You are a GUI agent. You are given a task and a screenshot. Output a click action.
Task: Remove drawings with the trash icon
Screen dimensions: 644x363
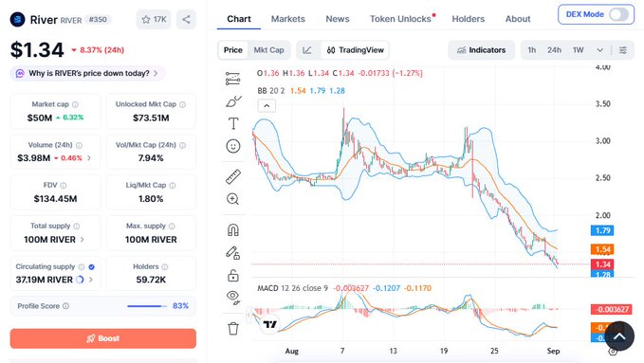coord(233,329)
